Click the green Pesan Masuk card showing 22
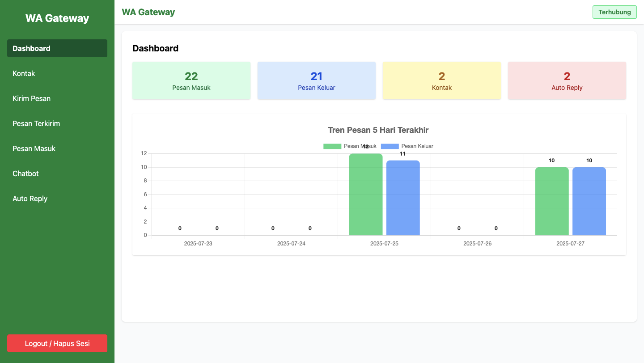644x363 pixels. tap(191, 80)
